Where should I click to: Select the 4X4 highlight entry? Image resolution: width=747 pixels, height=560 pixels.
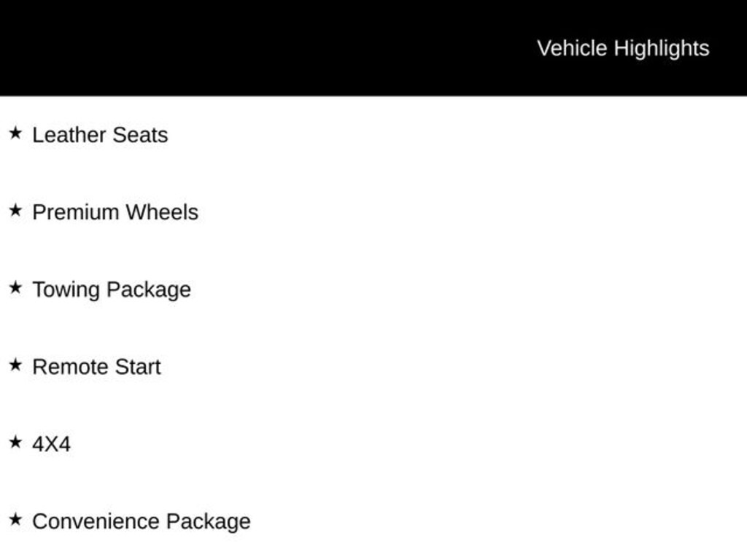coord(52,444)
